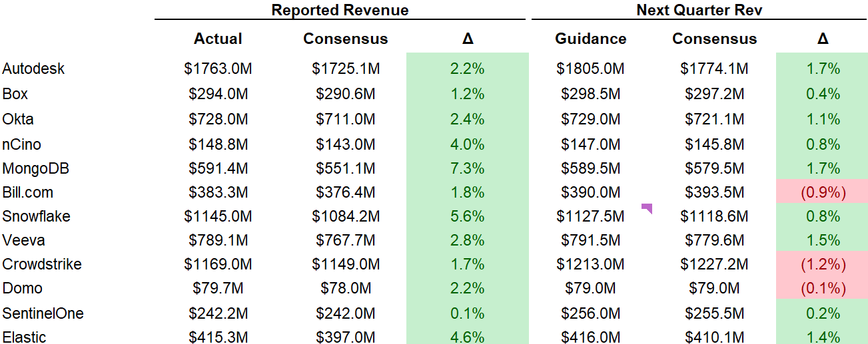
Task: Click Consensus header under Reported Revenue
Action: coord(346,39)
